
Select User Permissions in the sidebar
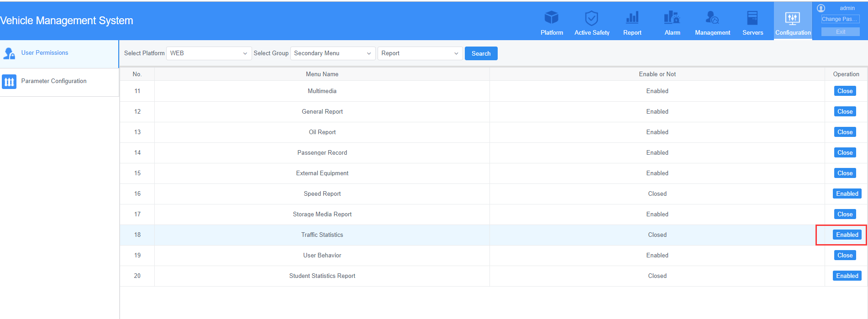click(x=59, y=54)
